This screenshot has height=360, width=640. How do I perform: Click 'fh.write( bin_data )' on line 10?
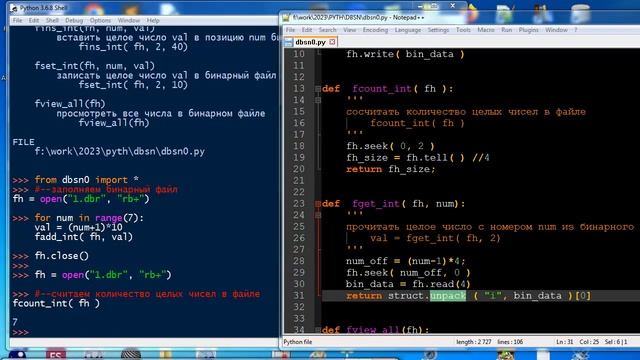pyautogui.click(x=405, y=54)
